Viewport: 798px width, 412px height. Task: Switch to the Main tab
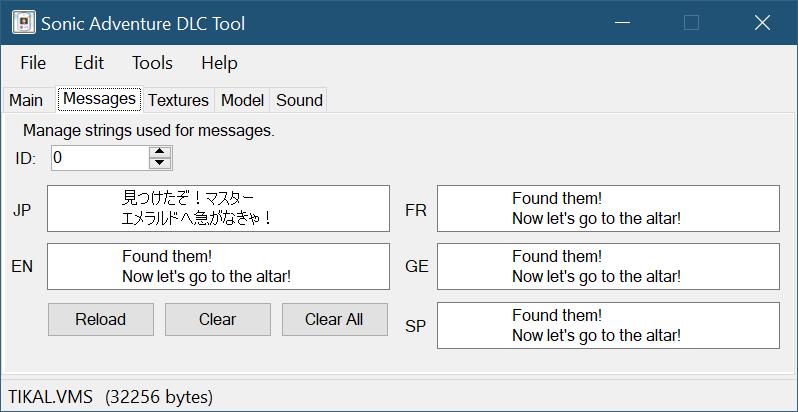pyautogui.click(x=26, y=100)
